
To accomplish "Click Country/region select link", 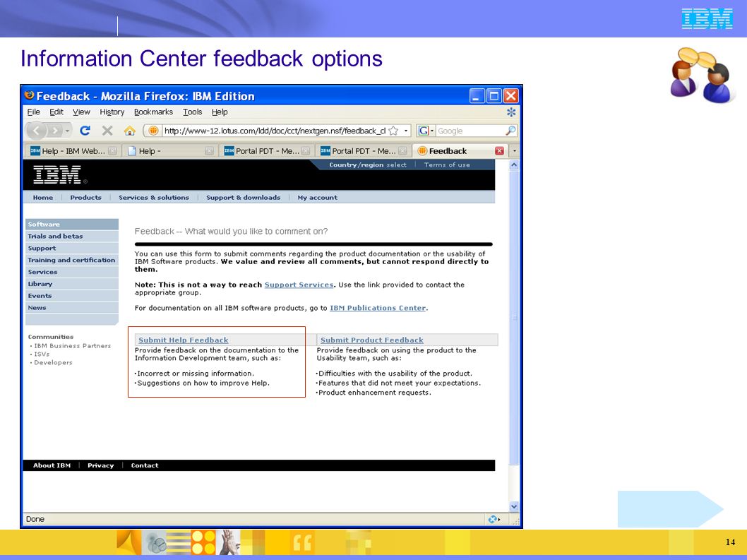I will click(x=368, y=165).
